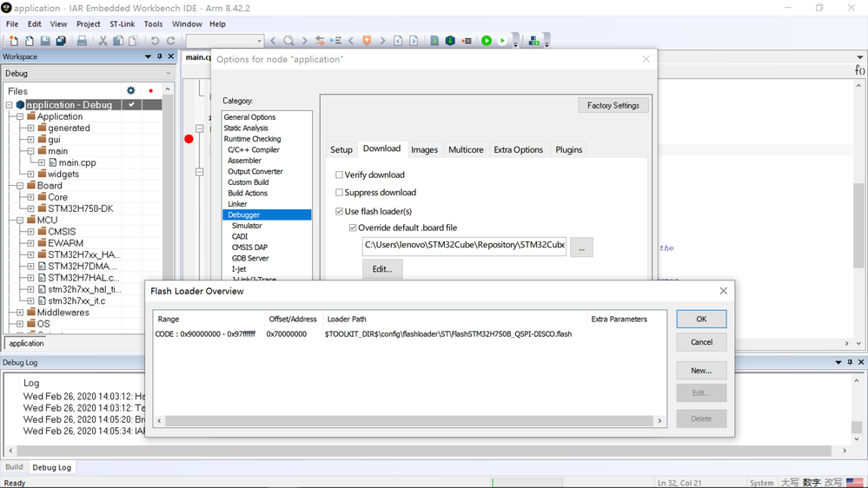This screenshot has height=488, width=868.
Task: Enable the Verify download checkbox
Action: click(x=340, y=175)
